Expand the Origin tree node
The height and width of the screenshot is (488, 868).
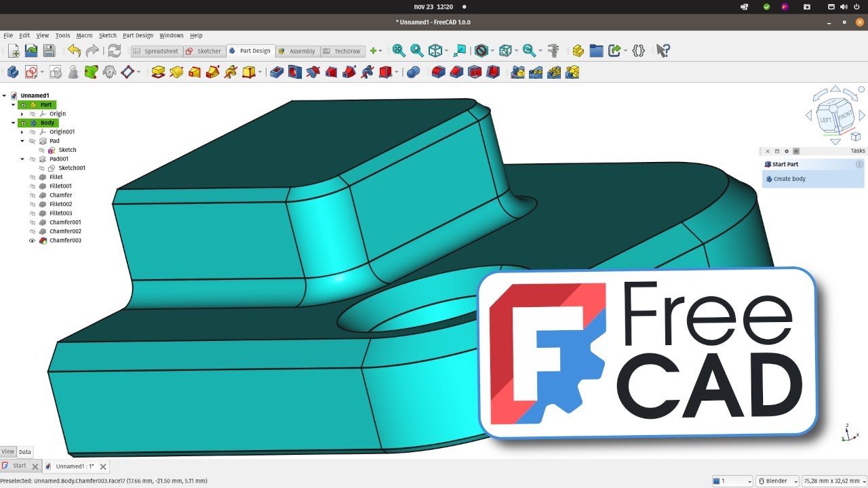coord(22,114)
